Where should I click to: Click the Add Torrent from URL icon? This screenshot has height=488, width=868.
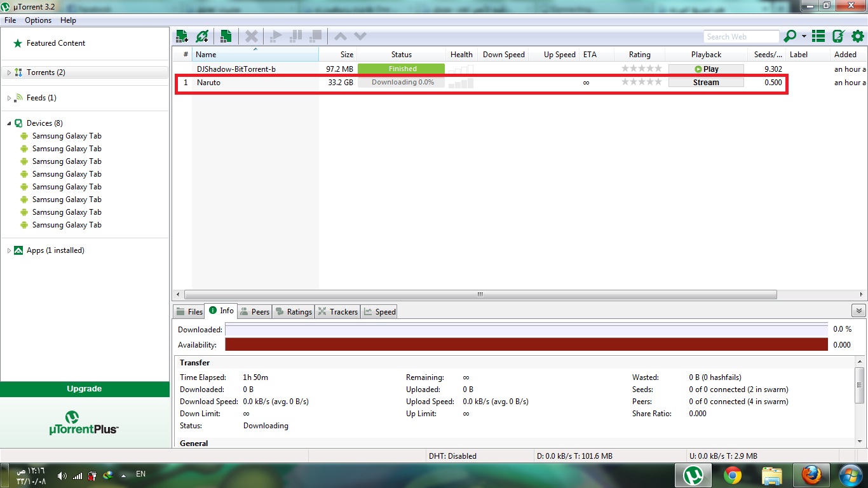(x=202, y=36)
